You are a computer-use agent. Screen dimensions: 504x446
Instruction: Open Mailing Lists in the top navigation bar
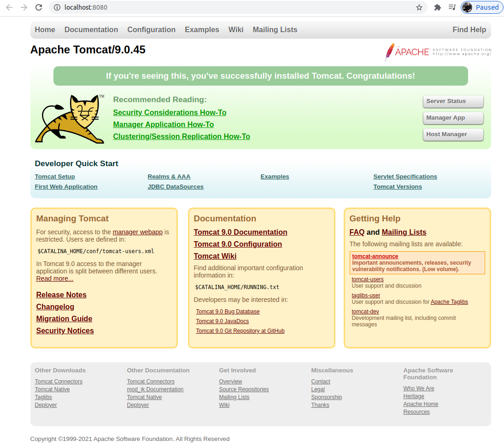click(x=275, y=29)
